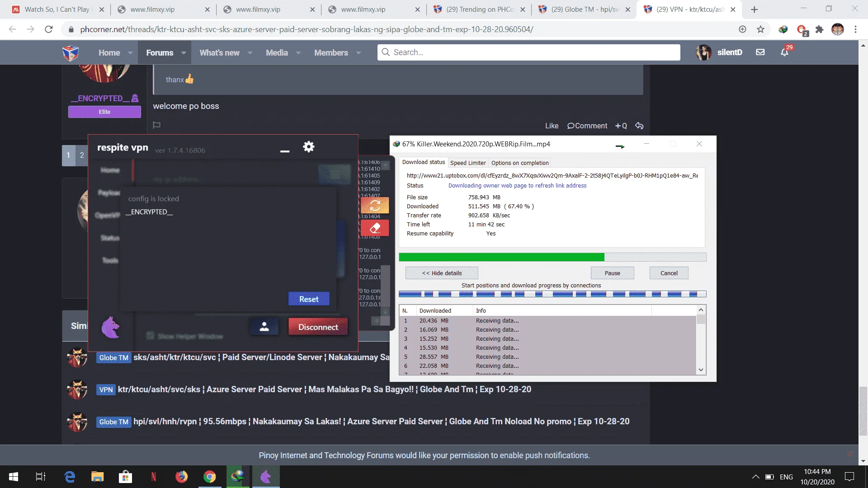Switch to Trending on PHCorner browser tab
The width and height of the screenshot is (868, 488).
tap(480, 9)
